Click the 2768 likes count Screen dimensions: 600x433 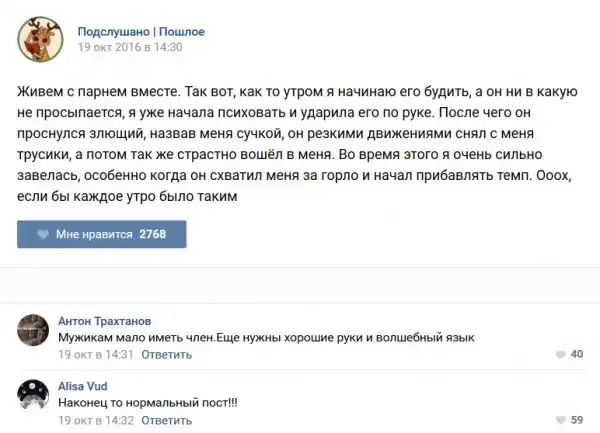click(153, 234)
